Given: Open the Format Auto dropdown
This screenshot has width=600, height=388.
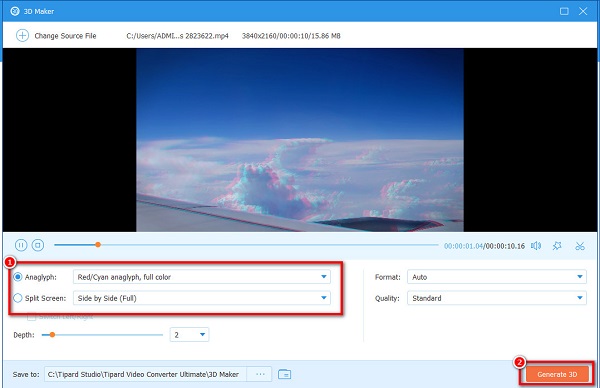Looking at the screenshot, I should tap(497, 277).
